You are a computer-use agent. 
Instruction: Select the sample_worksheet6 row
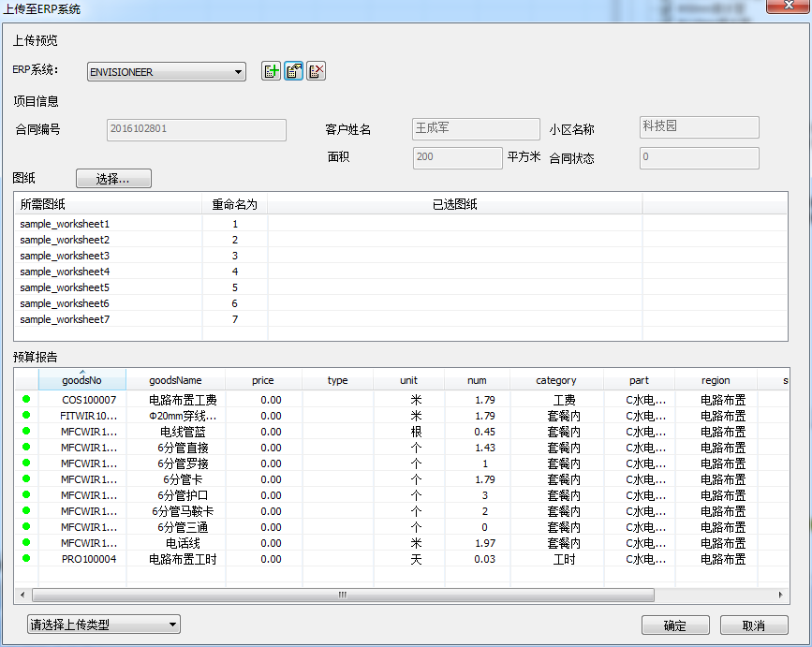402,303
